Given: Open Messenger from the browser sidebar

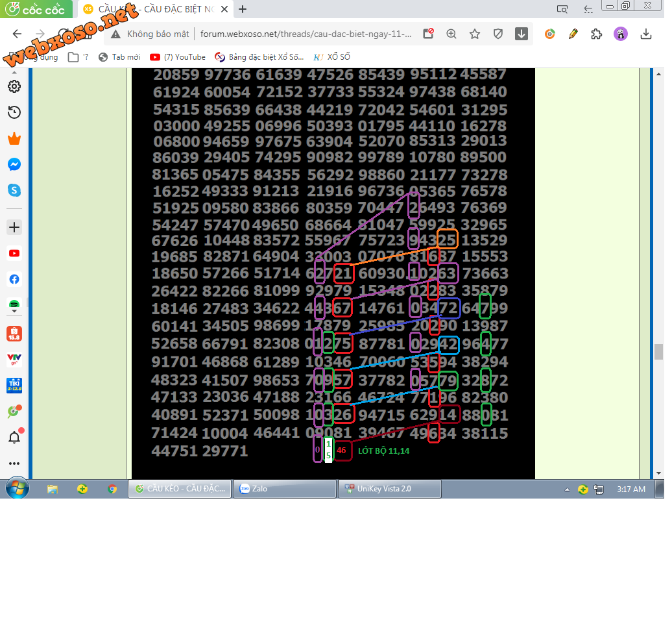Looking at the screenshot, I should (14, 165).
